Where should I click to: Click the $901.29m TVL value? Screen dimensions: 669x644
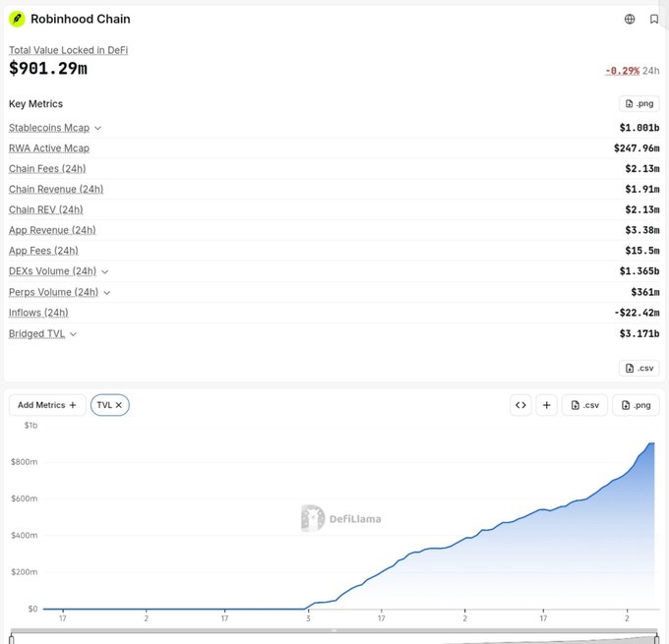(x=48, y=68)
